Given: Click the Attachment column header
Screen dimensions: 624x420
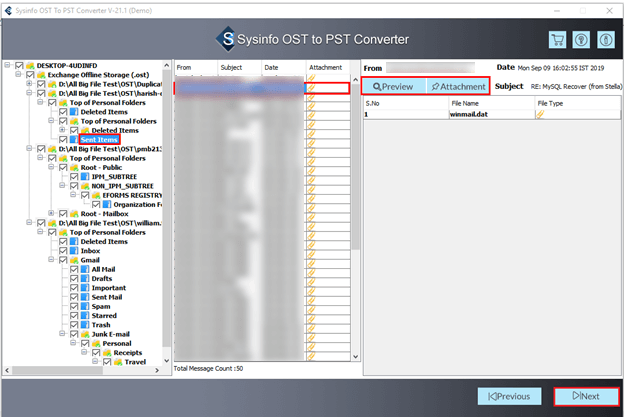Looking at the screenshot, I should click(328, 68).
